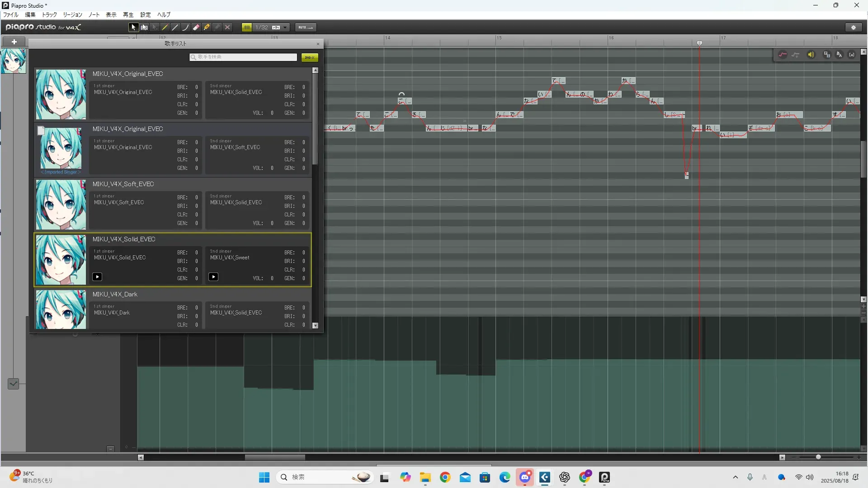Select the yellow knife split tool

click(207, 28)
